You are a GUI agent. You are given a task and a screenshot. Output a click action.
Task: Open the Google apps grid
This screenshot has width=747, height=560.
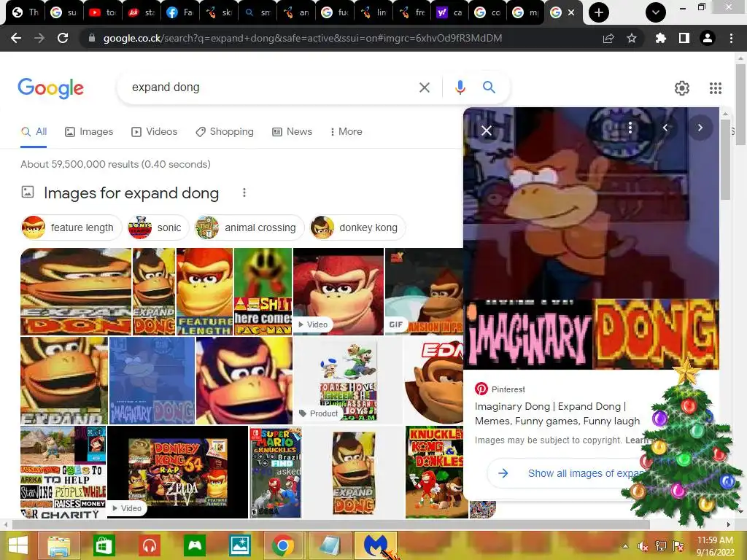point(716,88)
